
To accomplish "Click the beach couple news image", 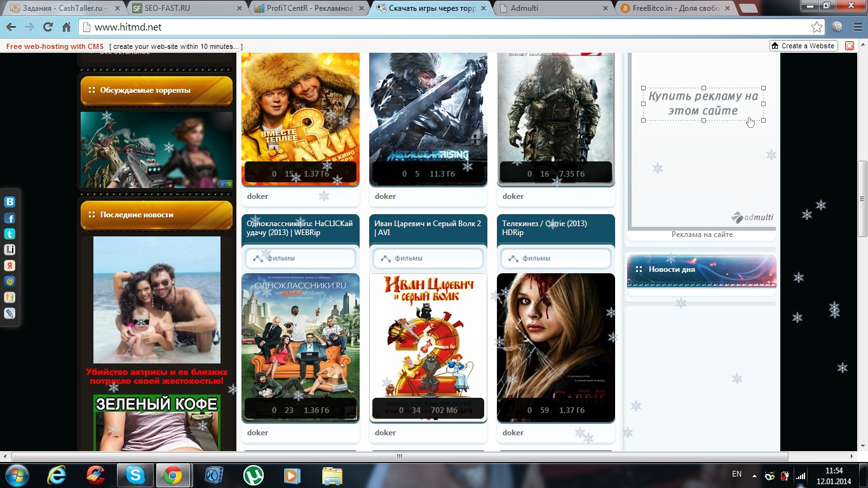I will tap(157, 300).
